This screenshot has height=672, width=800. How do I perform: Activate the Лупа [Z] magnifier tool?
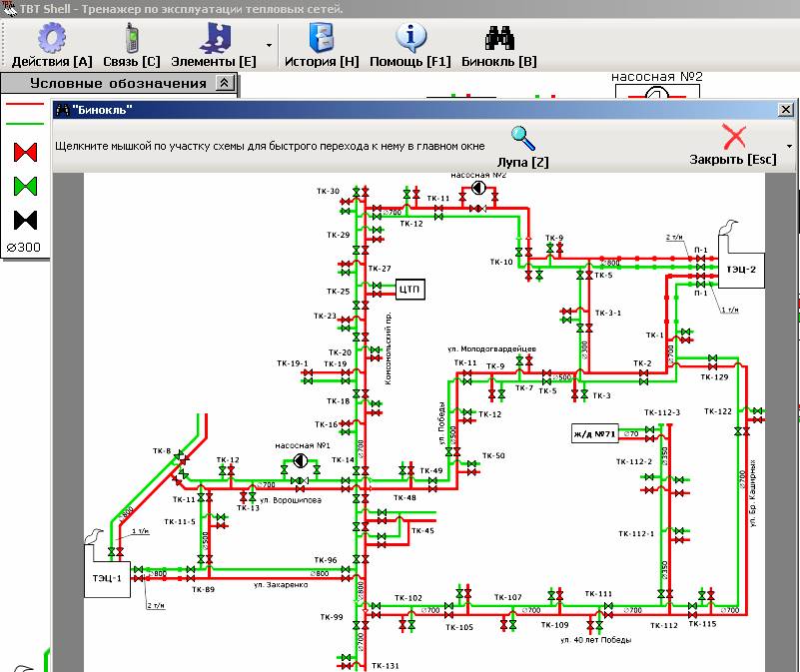click(x=523, y=138)
